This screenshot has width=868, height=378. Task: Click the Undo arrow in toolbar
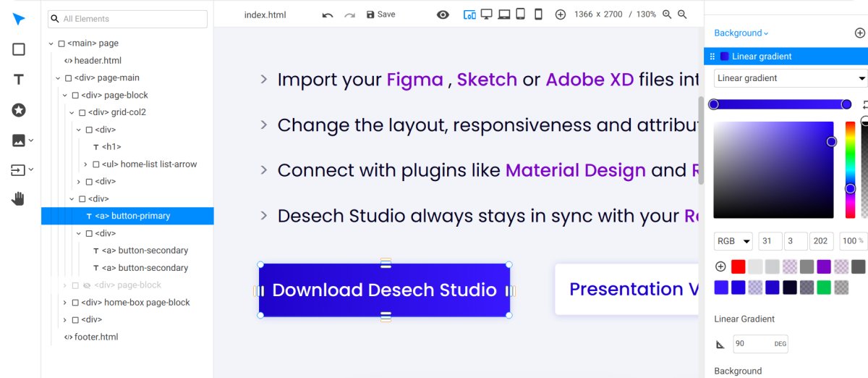328,14
